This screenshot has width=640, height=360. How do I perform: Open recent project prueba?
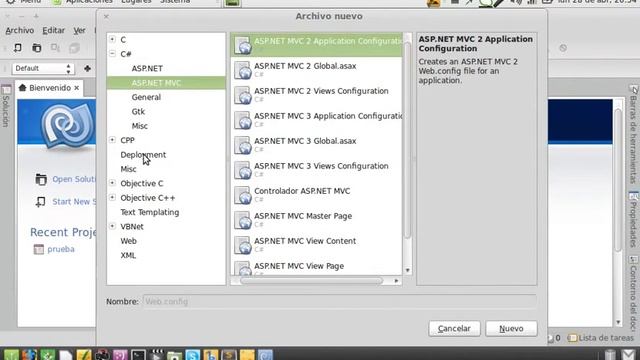pos(61,249)
